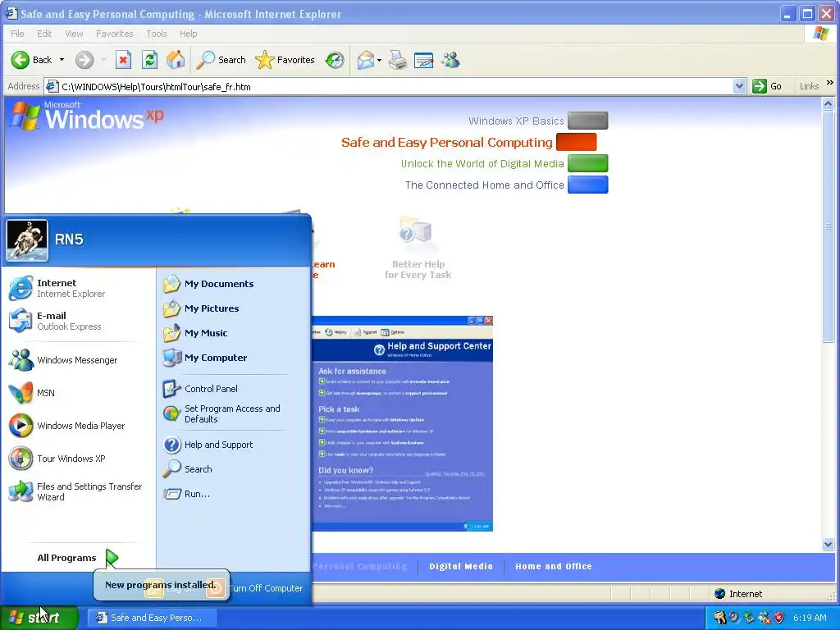The height and width of the screenshot is (630, 840).
Task: Open Unlock the World of Digital Media
Action: pos(482,164)
